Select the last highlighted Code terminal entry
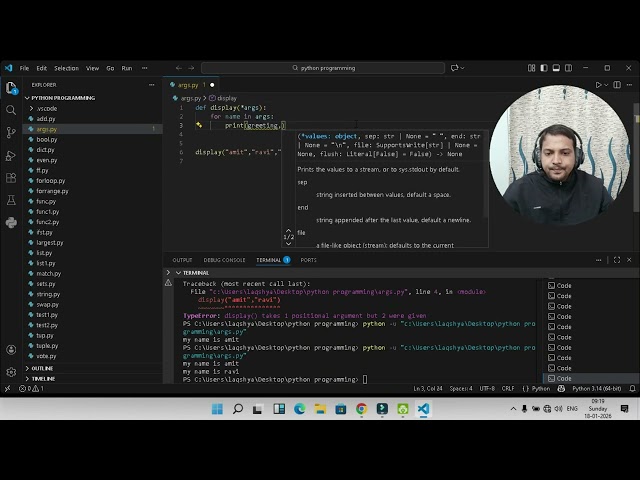The height and width of the screenshot is (480, 640). point(590,378)
